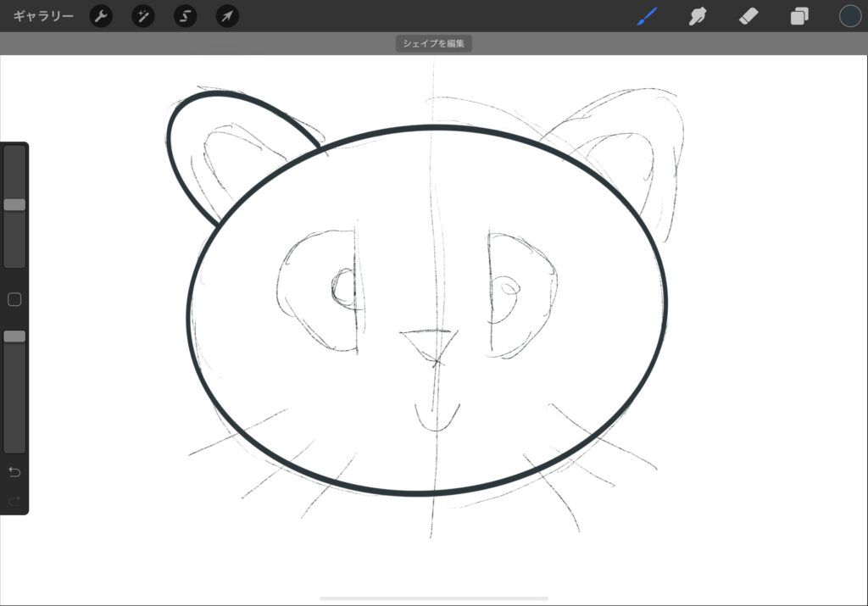Undo the last action with the arrow
This screenshot has height=606, width=868.
click(14, 471)
